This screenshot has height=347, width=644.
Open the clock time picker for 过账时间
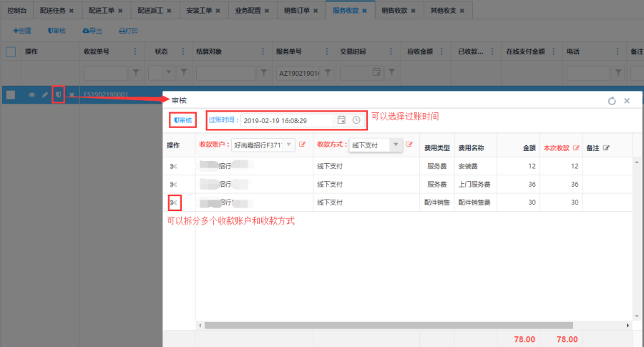click(356, 120)
